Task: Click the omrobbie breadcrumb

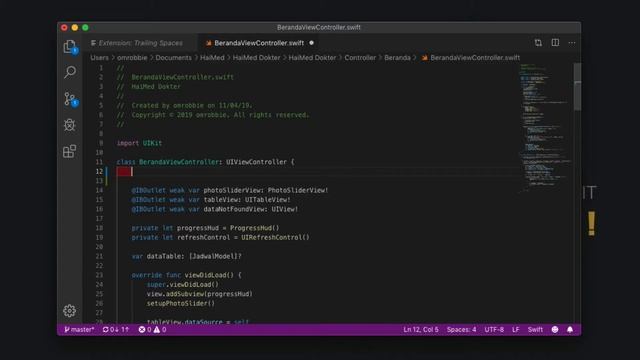Action: click(132, 58)
